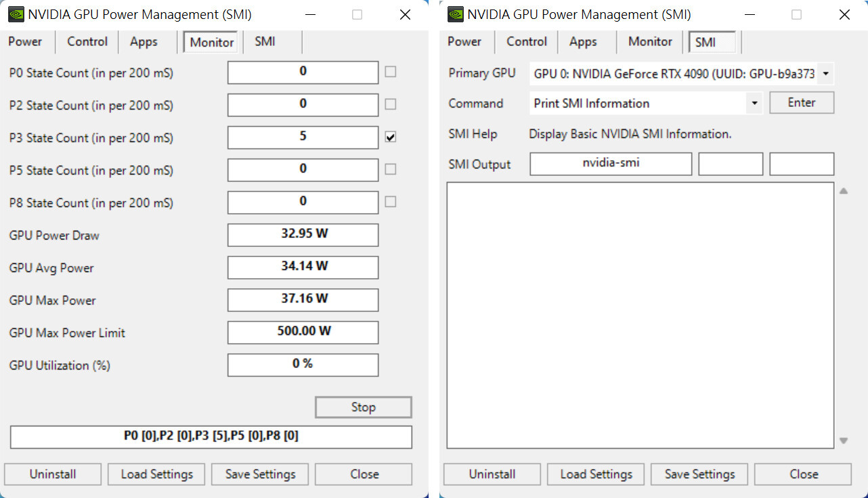The width and height of the screenshot is (868, 498).
Task: Click the nvidia-smi output field
Action: [x=610, y=164]
